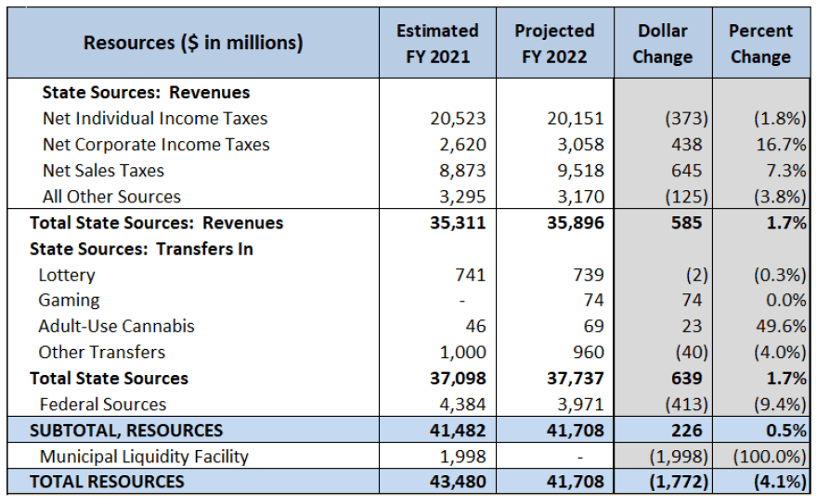
Task: Select the "Federal Sources" row label
Action: [x=102, y=405]
